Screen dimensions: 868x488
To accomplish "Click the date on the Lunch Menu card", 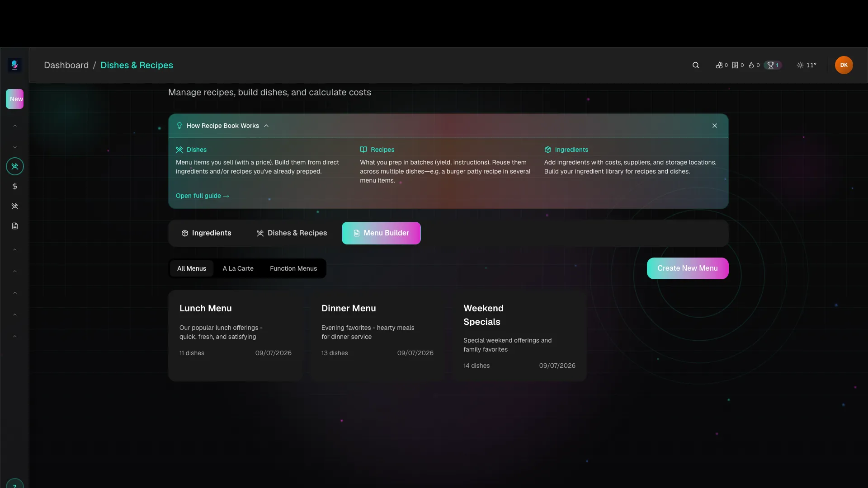I will pyautogui.click(x=273, y=353).
